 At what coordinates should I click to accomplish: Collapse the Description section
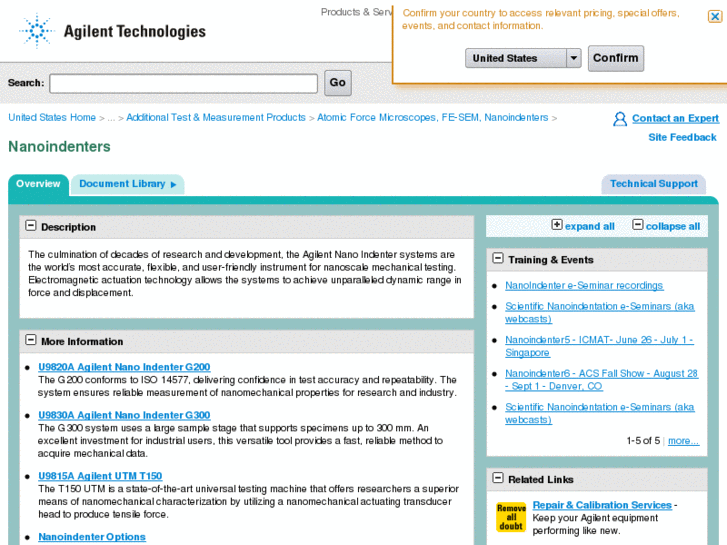point(31,226)
